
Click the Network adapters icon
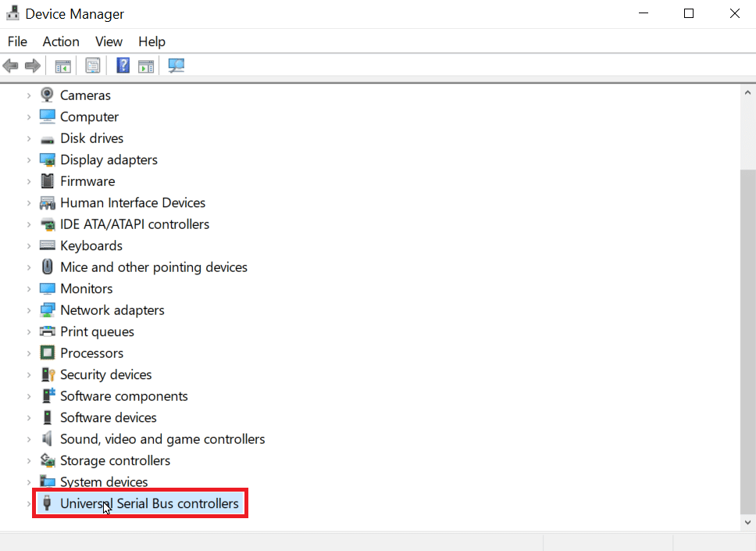(47, 310)
